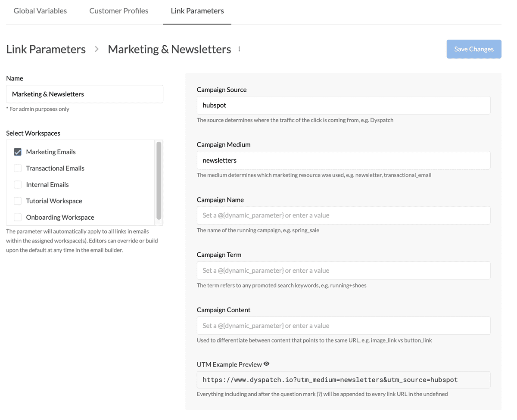
Task: Enable the Transactional Emails workspace checkbox
Action: [18, 168]
